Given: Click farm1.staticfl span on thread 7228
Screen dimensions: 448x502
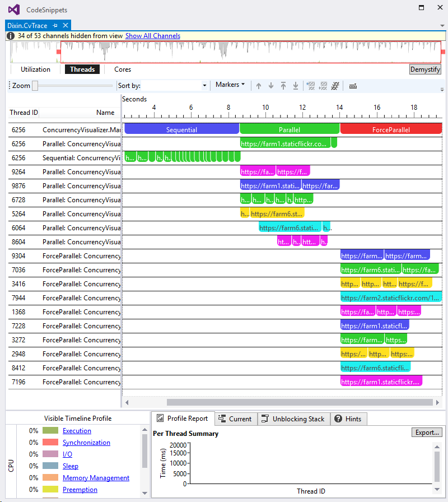Looking at the screenshot, I should coord(375,326).
